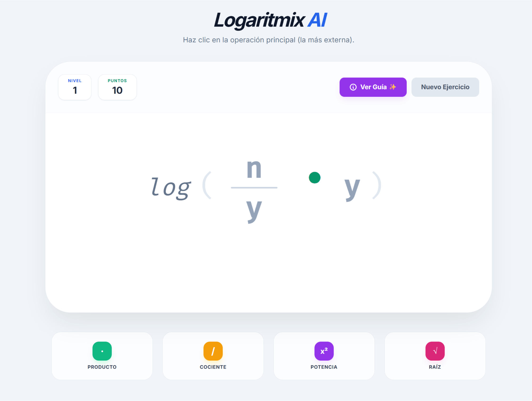
Task: Click the standalone y after the dot
Action: coord(352,188)
